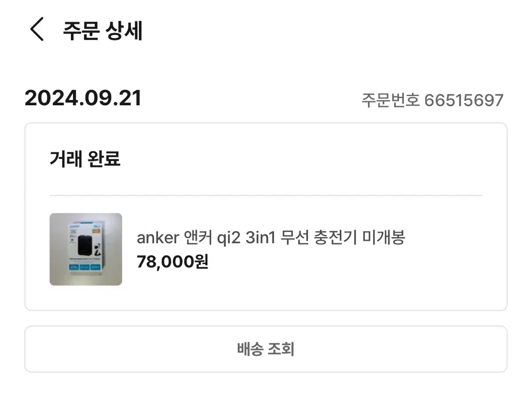The height and width of the screenshot is (403, 532).
Task: Click the 주문번호 label text
Action: point(390,100)
